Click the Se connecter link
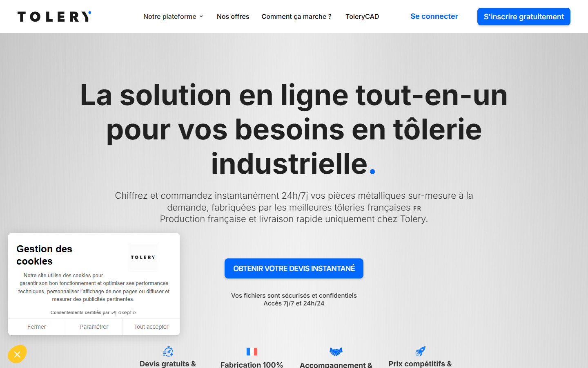This screenshot has width=588, height=368. 434,16
